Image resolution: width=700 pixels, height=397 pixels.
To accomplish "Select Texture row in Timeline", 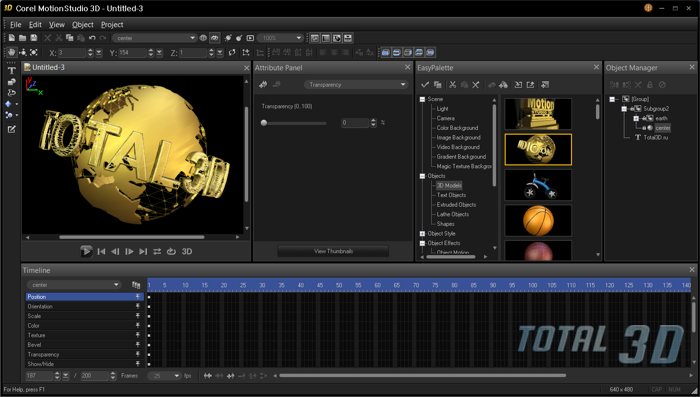I will coord(84,335).
